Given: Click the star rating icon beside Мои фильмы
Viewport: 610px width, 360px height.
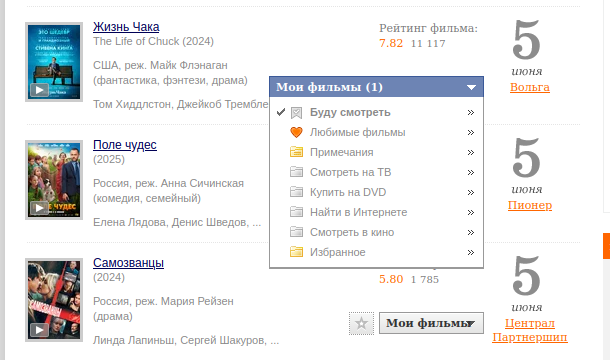Looking at the screenshot, I should point(361,323).
